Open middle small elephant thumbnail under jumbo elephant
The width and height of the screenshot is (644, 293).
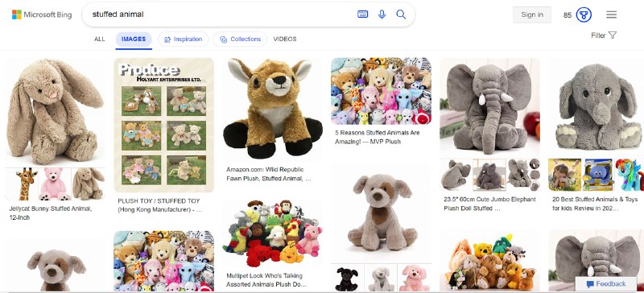(489, 175)
